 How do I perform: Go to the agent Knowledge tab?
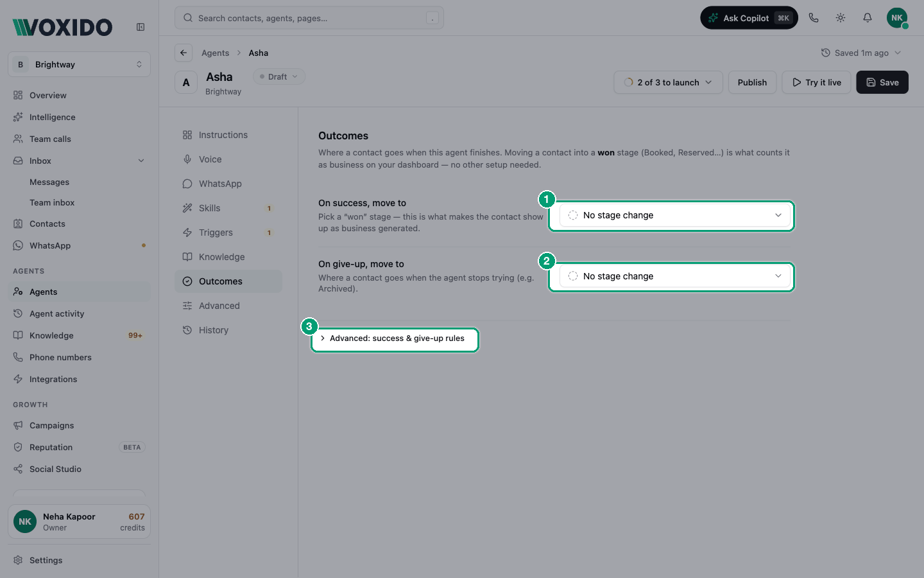click(x=228, y=257)
